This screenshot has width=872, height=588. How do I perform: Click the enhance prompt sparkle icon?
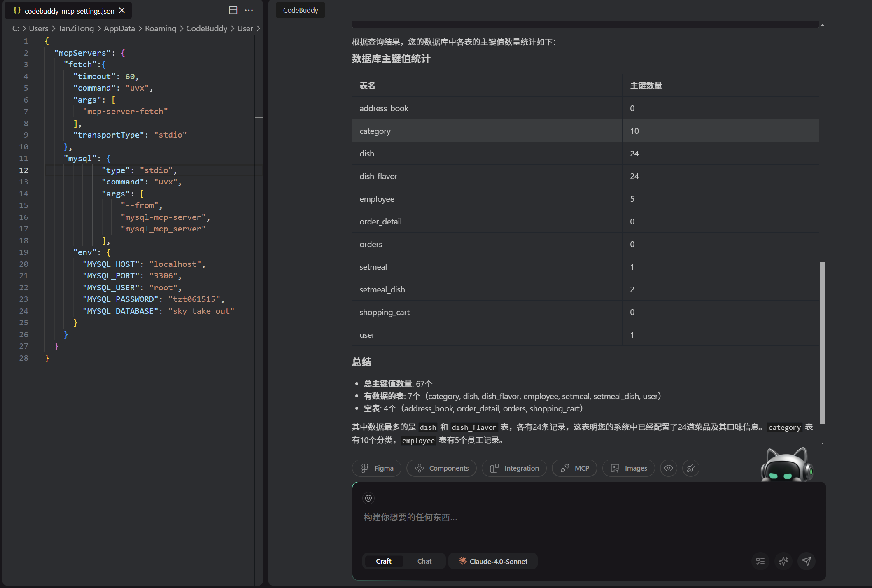click(783, 561)
